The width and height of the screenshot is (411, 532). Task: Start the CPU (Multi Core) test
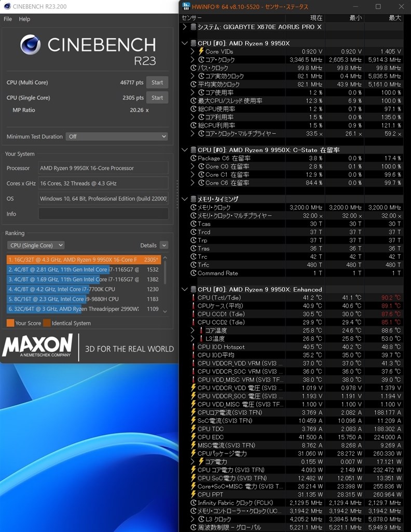pyautogui.click(x=157, y=83)
